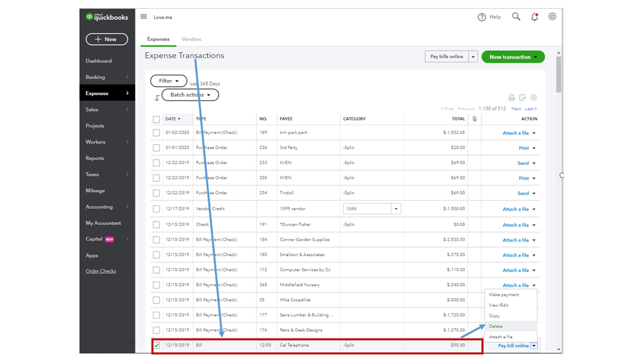Open the Help question mark icon
This screenshot has height=362, width=644.
point(482,17)
